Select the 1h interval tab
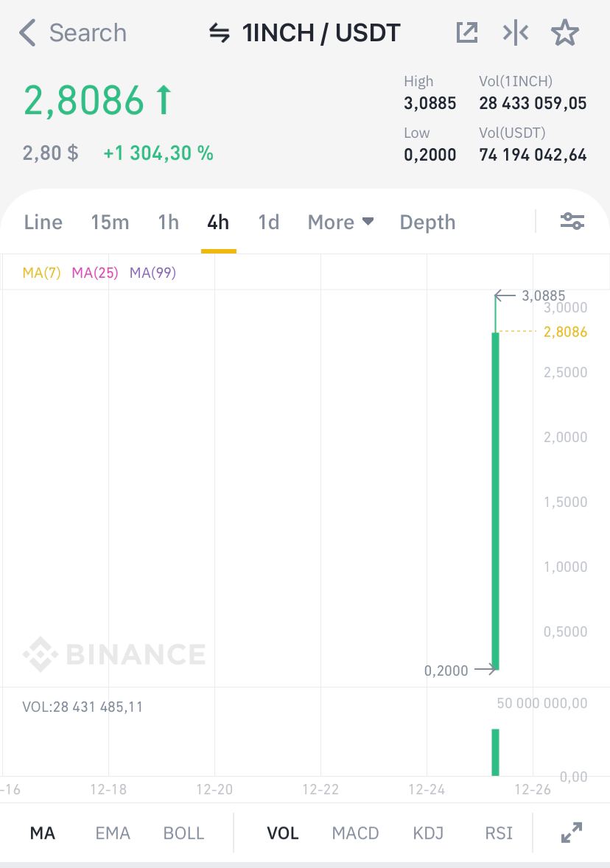Viewport: 610px width, 868px height. 168,223
